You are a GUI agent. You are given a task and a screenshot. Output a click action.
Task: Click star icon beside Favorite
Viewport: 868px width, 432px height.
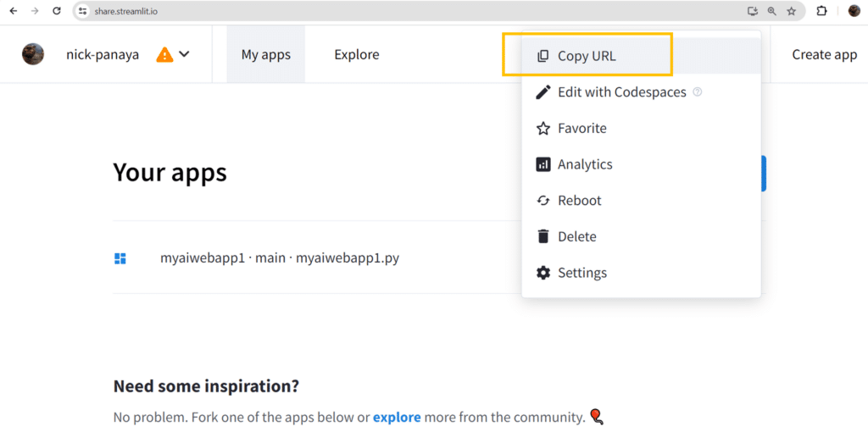pos(543,128)
